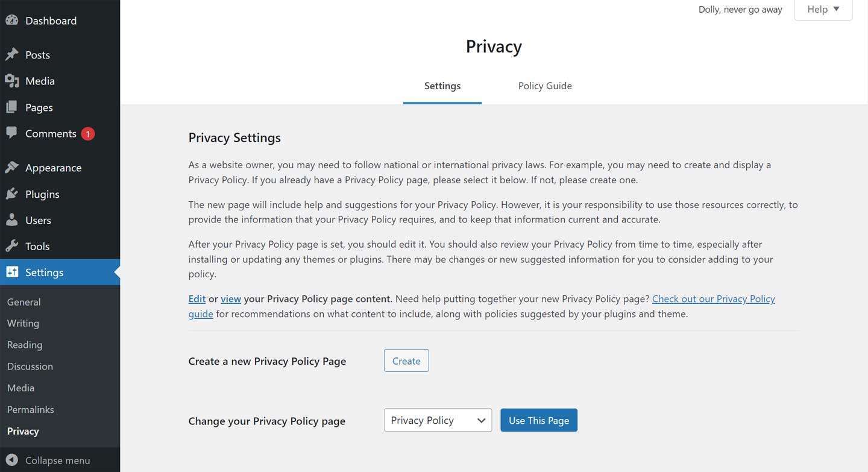Open the Check out our Privacy Policy guide link

click(x=714, y=299)
